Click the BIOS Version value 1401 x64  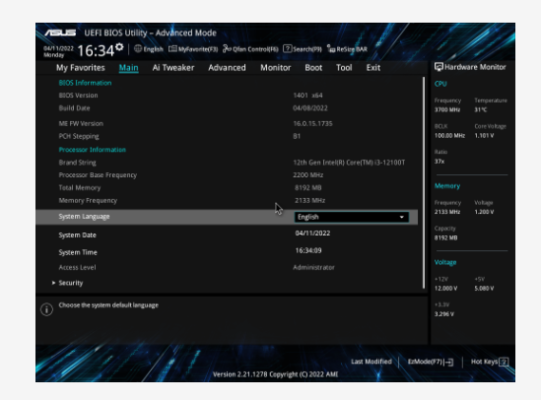point(308,95)
